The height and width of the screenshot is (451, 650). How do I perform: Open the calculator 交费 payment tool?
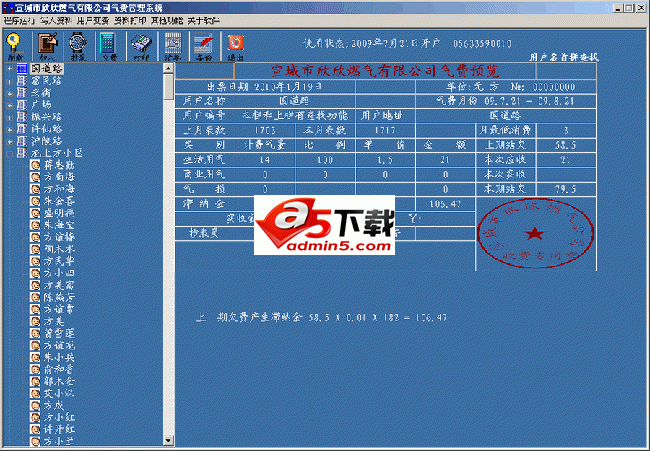pos(109,46)
